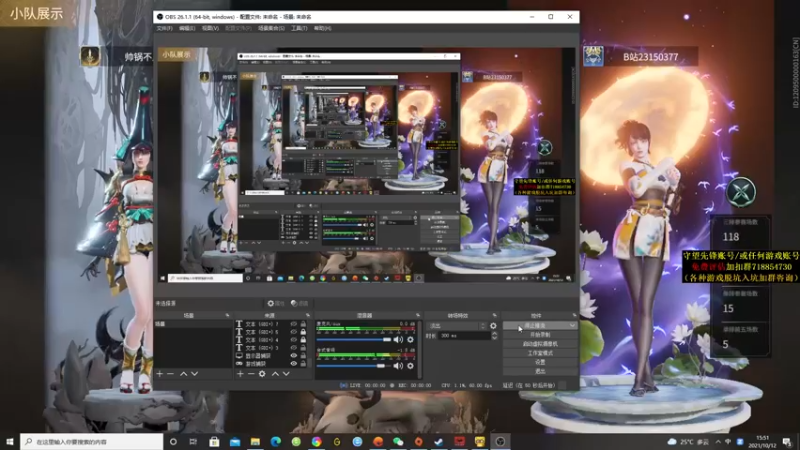Image resolution: width=800 pixels, height=450 pixels.
Task: Move the scene down in the Scenes panel
Action: [194, 374]
